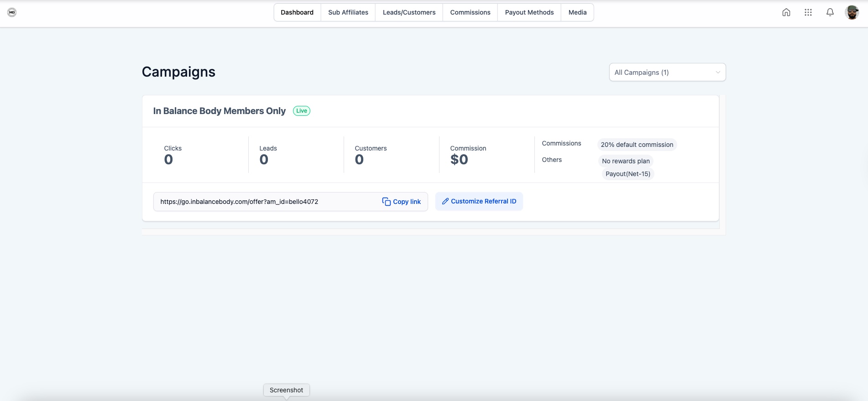Screen dimensions: 868x401
Task: Click the Live status badge
Action: [302, 111]
